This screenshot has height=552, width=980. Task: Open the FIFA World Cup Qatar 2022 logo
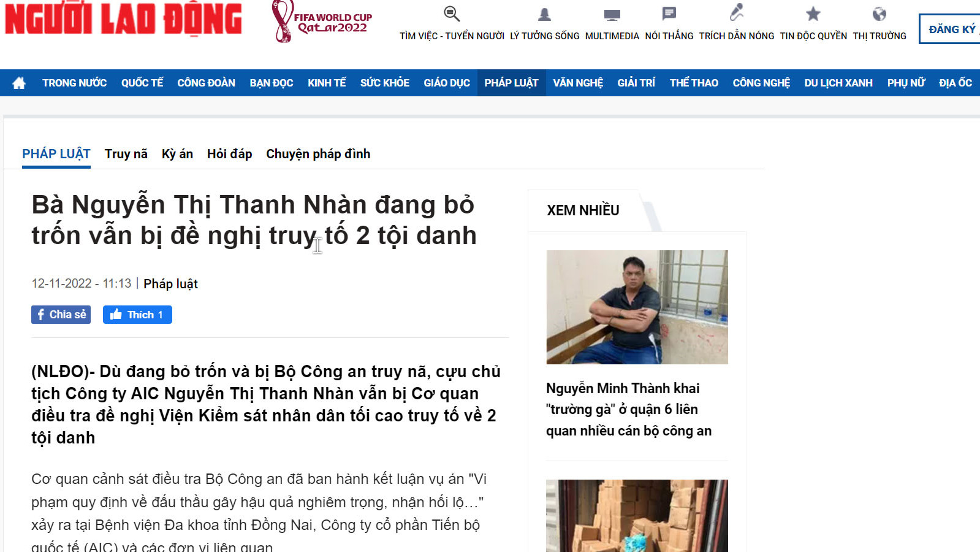point(322,22)
